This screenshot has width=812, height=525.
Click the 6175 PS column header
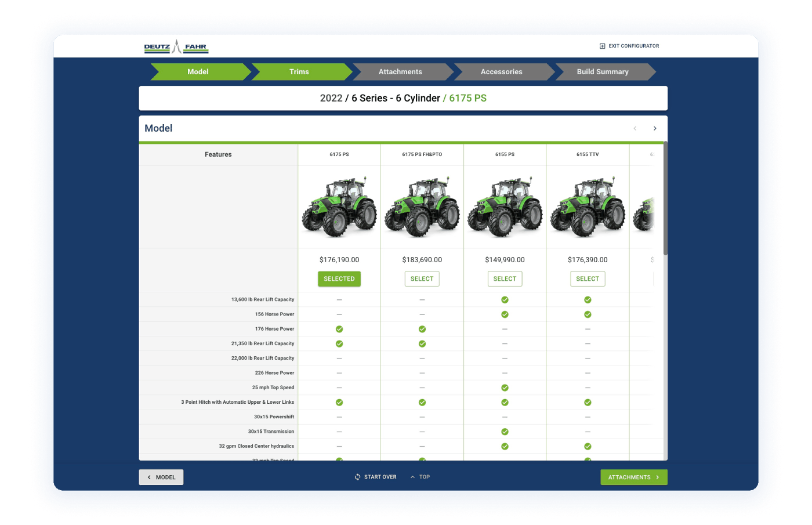pos(339,155)
